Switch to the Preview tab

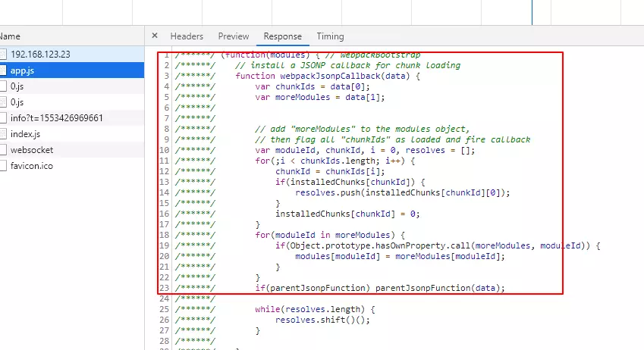coord(234,36)
